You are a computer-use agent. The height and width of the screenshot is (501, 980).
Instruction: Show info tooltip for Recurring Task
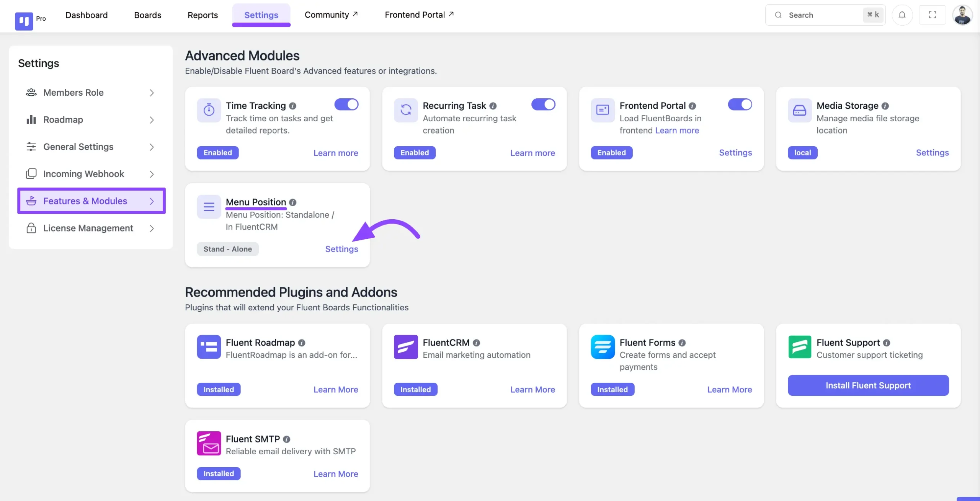coord(493,106)
